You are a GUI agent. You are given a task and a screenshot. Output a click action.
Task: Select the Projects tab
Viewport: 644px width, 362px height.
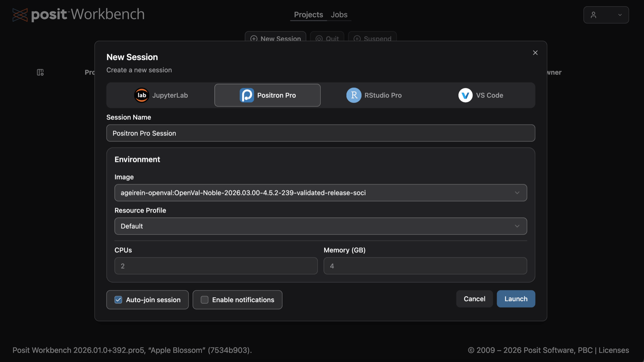point(309,15)
